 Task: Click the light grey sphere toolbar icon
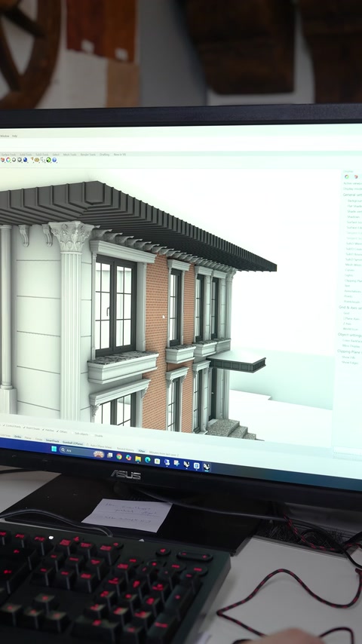[x=14, y=160]
